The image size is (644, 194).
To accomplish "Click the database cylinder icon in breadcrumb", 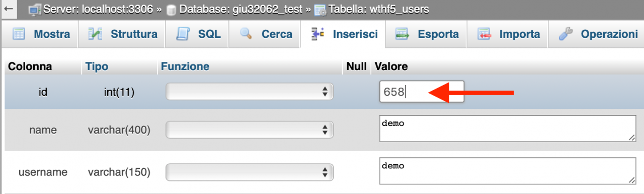I will (171, 9).
